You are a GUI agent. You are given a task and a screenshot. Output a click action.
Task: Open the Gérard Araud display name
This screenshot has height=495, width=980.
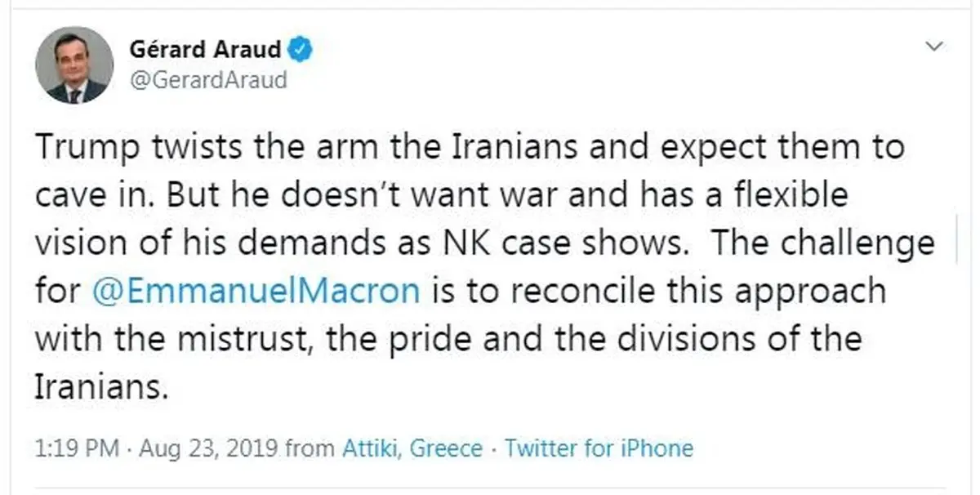pyautogui.click(x=204, y=50)
